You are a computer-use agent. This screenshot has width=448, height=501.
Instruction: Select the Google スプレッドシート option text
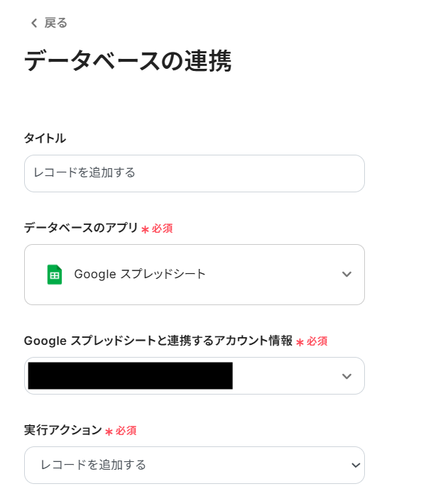tap(140, 275)
